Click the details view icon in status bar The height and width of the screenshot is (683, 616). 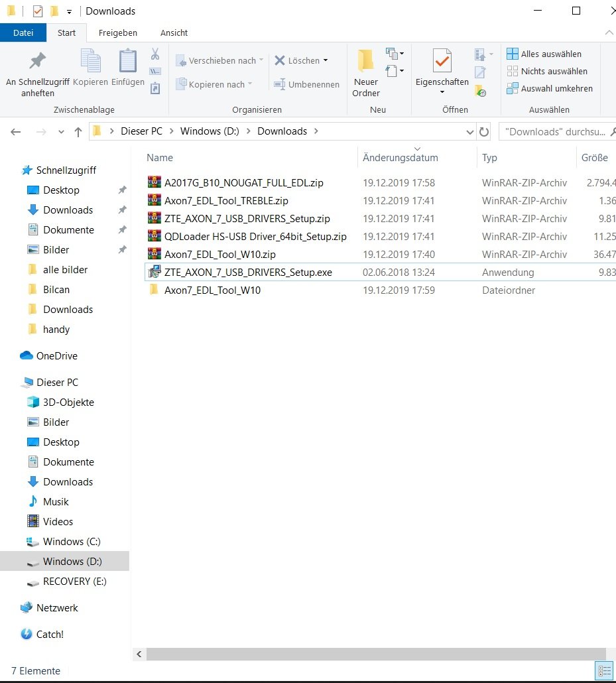(x=605, y=671)
